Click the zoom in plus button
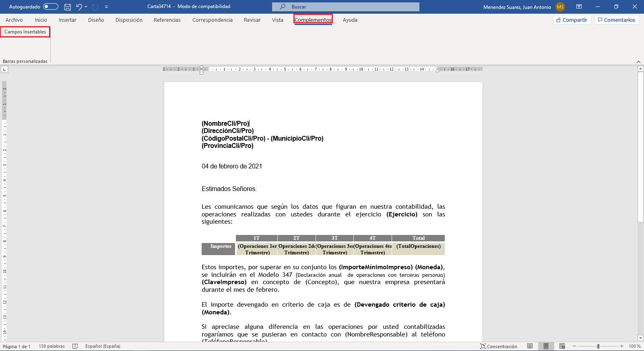The height and width of the screenshot is (351, 644). tap(622, 346)
